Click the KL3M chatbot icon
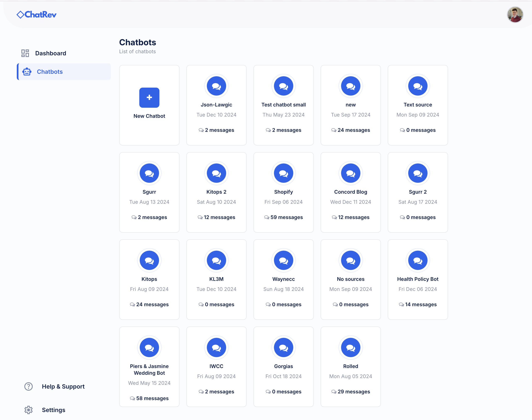 pos(216,260)
